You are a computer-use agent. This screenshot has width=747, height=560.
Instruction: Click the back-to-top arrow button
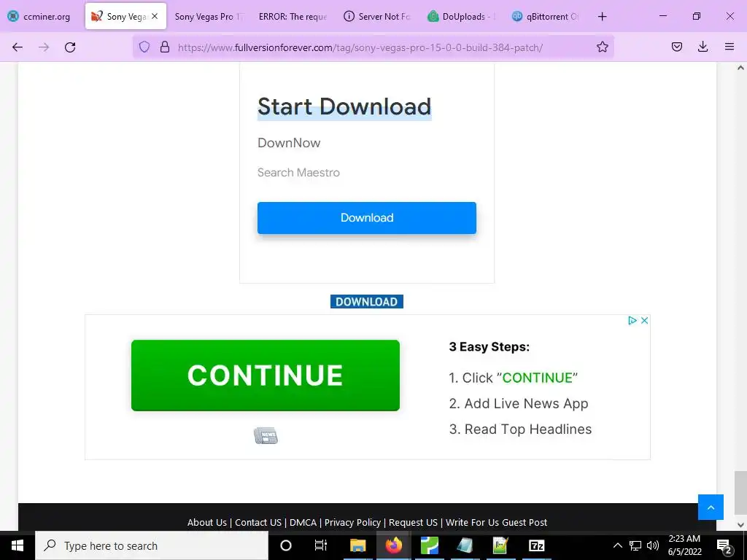tap(711, 507)
